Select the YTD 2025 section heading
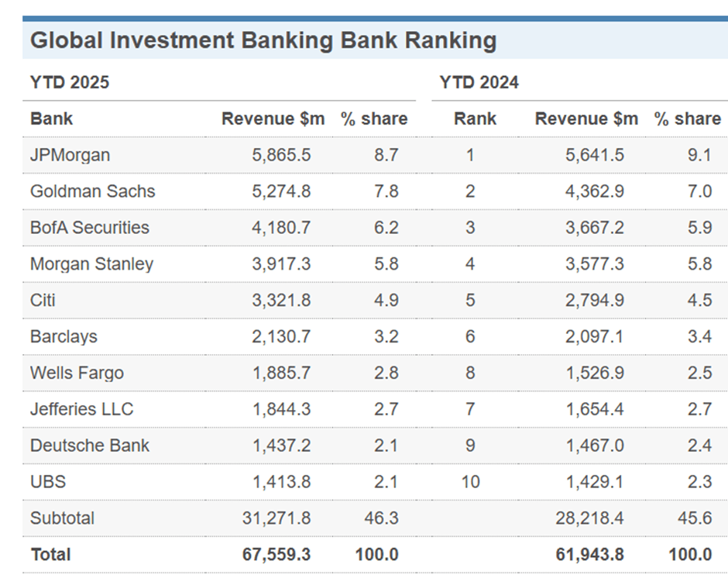Image resolution: width=728 pixels, height=585 pixels. (x=70, y=82)
